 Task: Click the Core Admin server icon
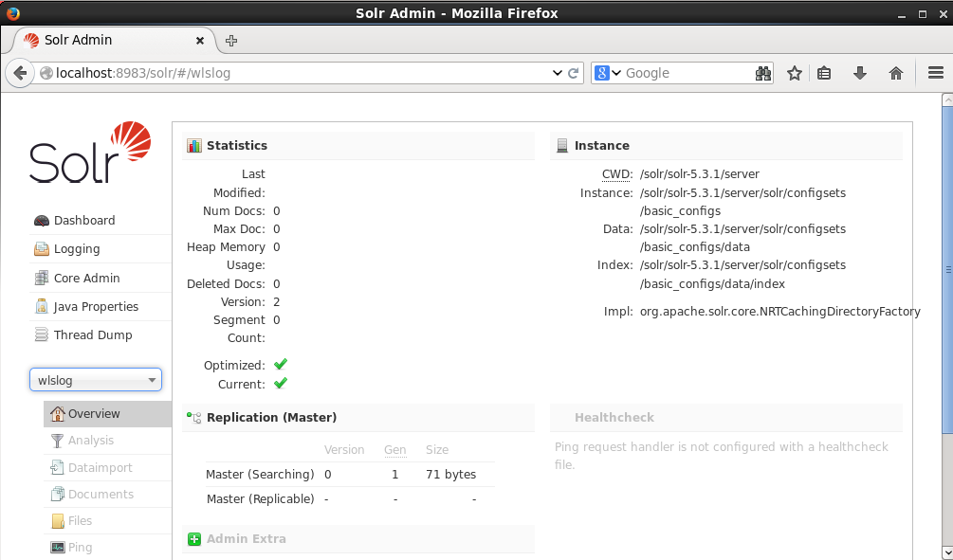point(42,279)
